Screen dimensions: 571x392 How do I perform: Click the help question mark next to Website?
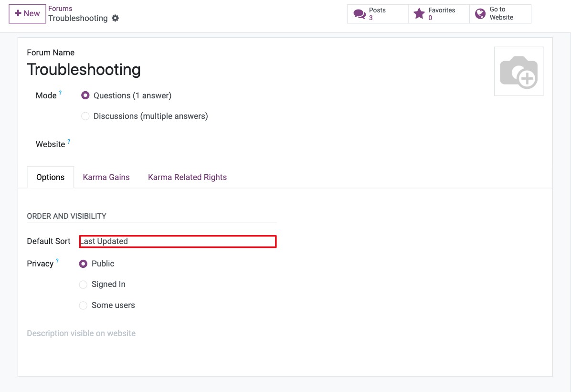pos(69,141)
